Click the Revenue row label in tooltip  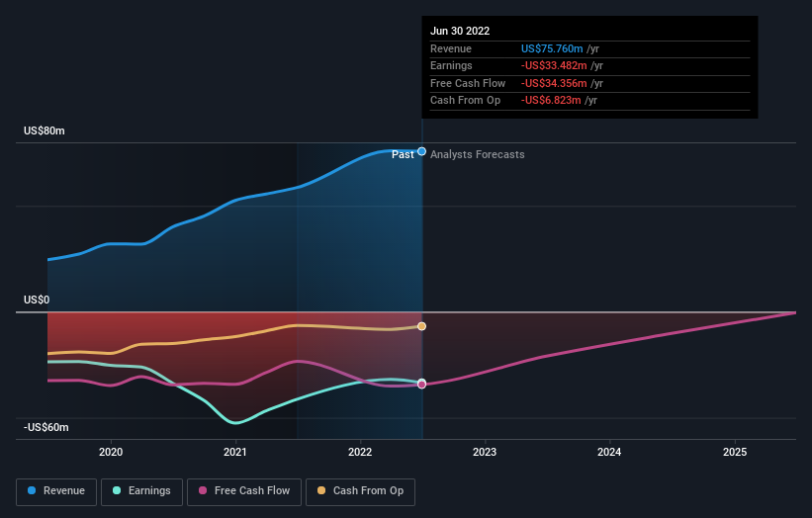point(451,48)
